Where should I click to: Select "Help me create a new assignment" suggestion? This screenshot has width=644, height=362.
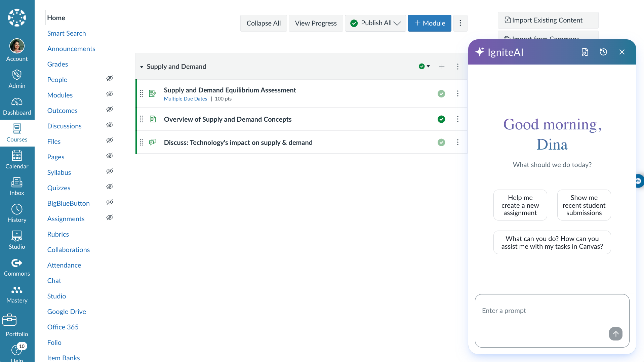click(520, 205)
